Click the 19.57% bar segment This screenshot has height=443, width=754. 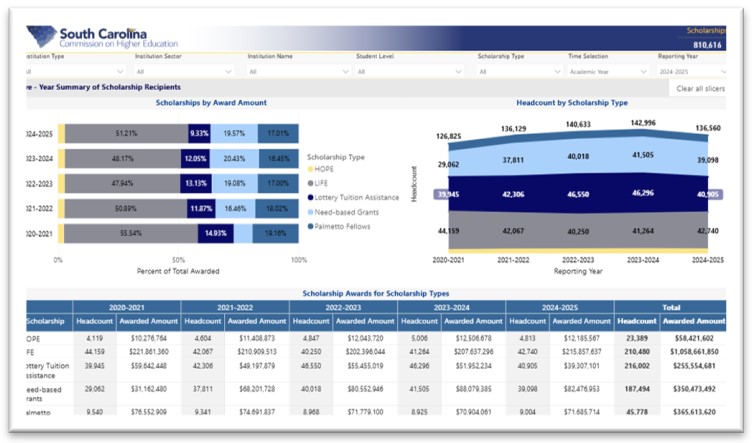(x=234, y=134)
